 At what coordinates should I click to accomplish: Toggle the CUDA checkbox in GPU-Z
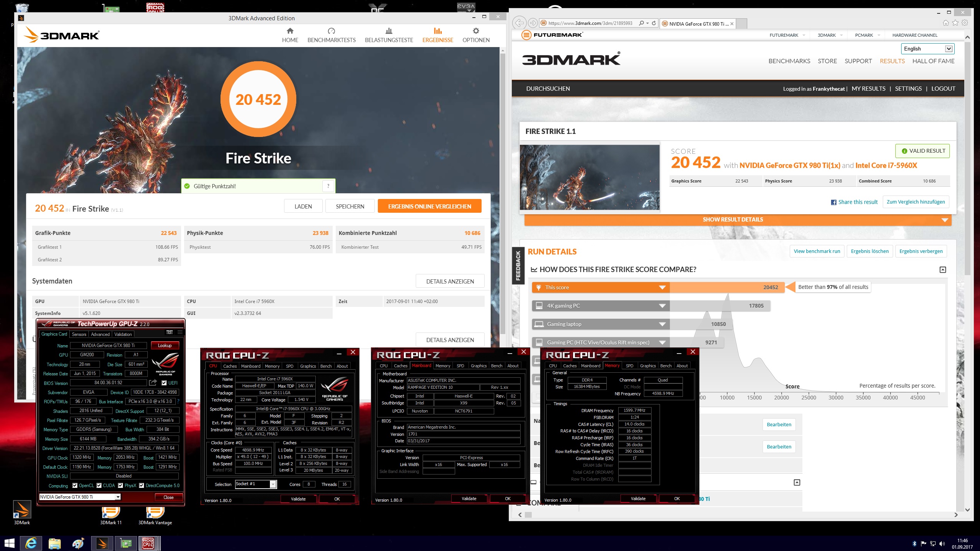[99, 486]
